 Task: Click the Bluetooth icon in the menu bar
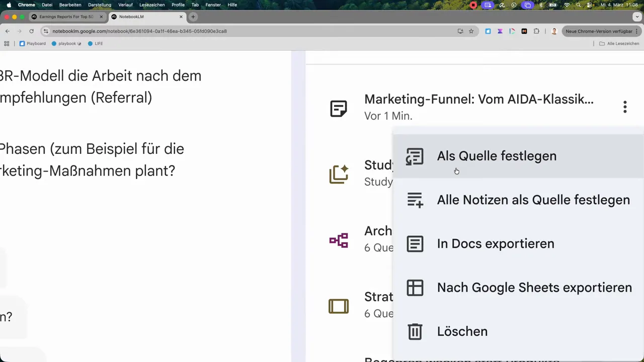coord(541,5)
